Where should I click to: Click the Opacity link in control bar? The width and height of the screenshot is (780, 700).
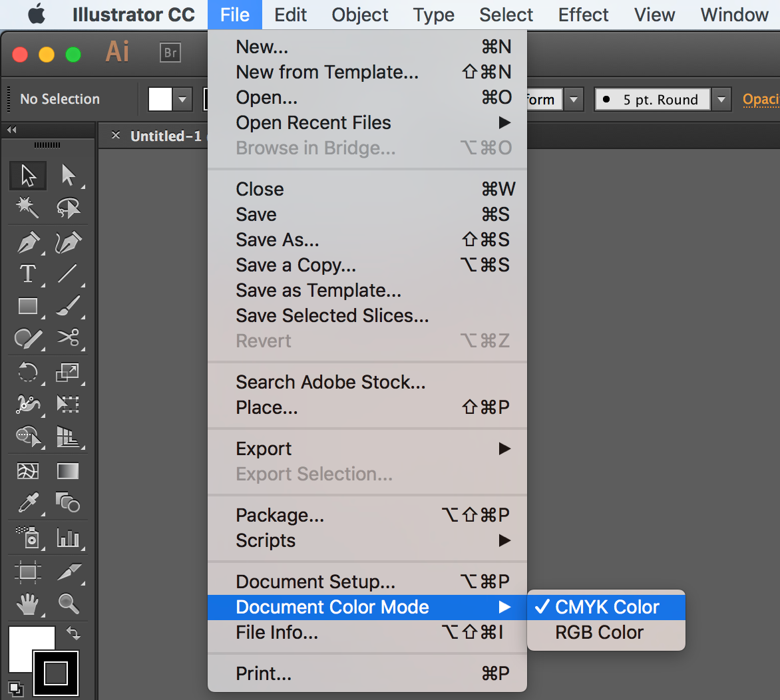coord(761,100)
